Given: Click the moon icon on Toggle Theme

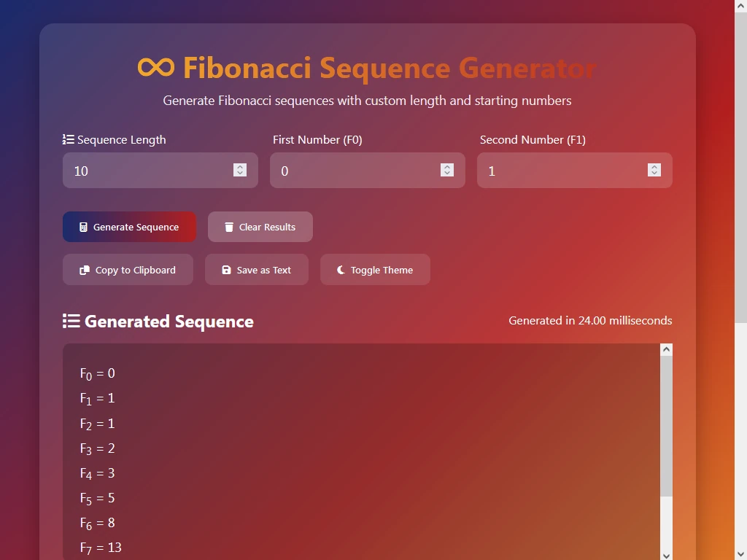Looking at the screenshot, I should click(x=340, y=269).
